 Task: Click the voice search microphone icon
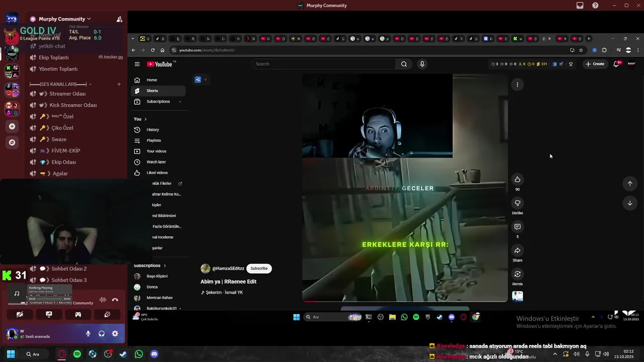click(x=422, y=64)
